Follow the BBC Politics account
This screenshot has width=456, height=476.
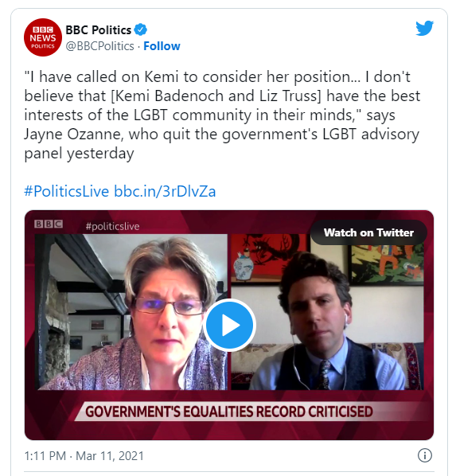pos(162,46)
